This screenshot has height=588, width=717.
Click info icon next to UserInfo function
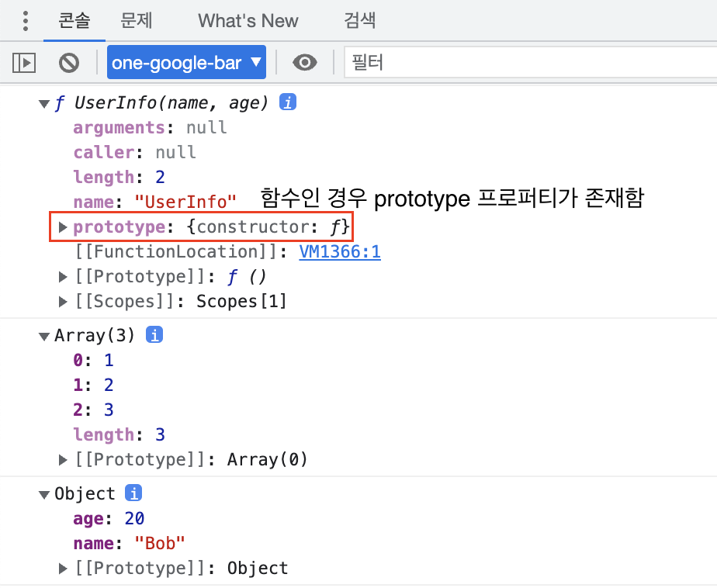288,102
